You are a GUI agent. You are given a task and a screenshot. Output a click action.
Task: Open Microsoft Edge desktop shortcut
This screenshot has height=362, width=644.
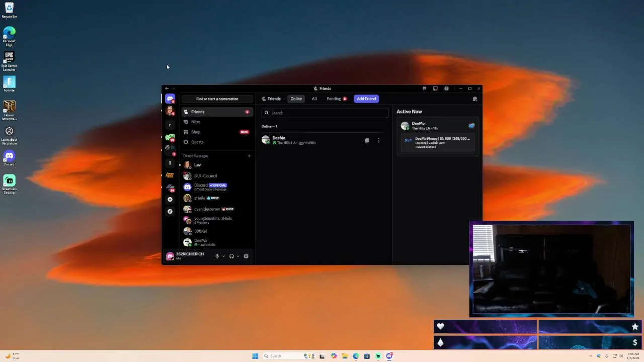tap(9, 36)
